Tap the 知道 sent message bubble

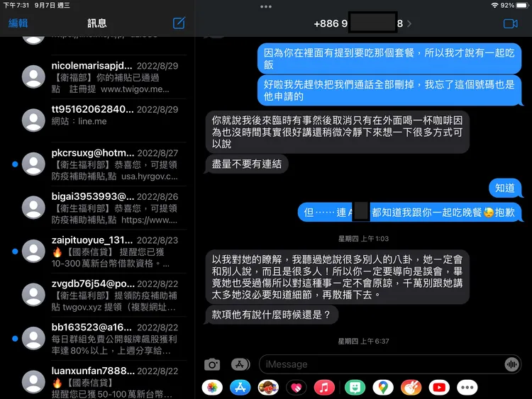pyautogui.click(x=505, y=188)
